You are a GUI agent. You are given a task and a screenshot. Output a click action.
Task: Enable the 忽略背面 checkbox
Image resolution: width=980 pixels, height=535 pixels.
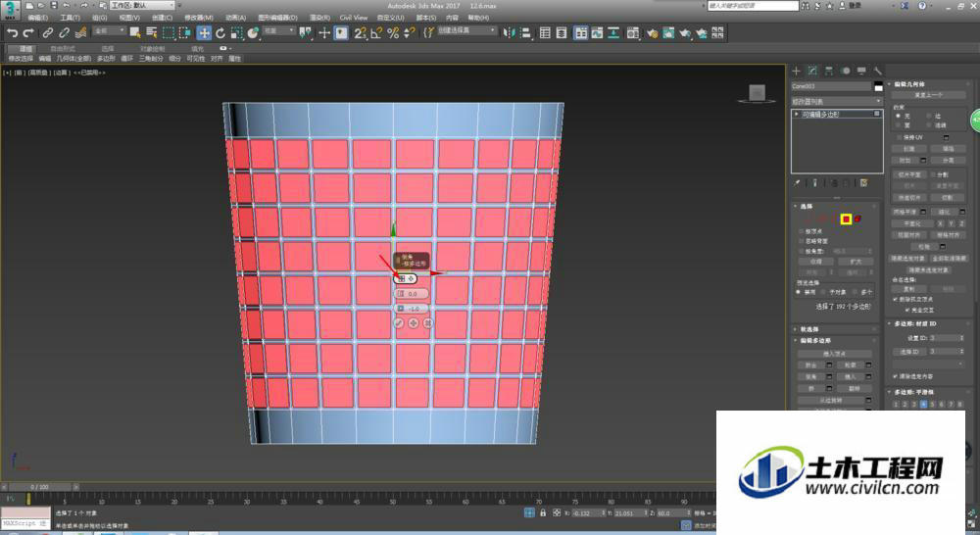pyautogui.click(x=802, y=241)
